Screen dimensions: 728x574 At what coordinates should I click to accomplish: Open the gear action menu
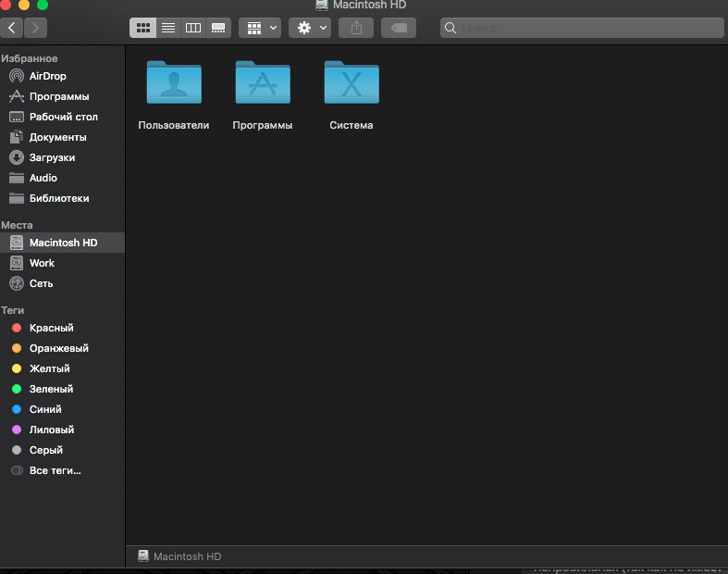tap(310, 28)
